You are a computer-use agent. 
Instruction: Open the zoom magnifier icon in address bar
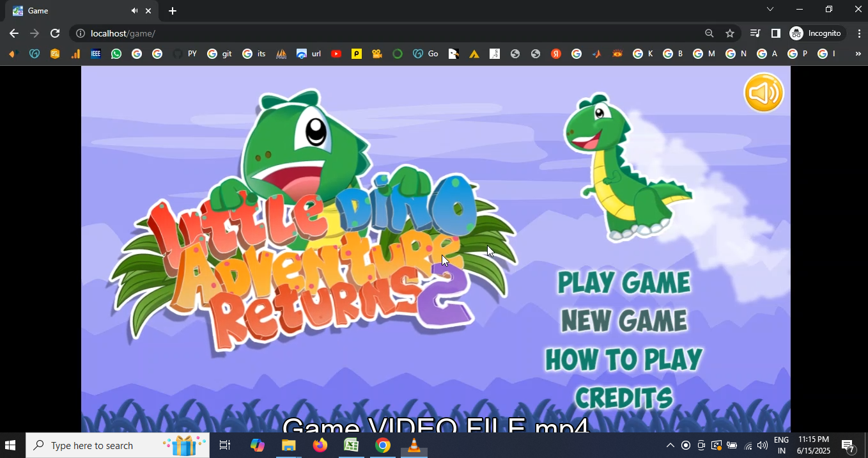tap(709, 33)
